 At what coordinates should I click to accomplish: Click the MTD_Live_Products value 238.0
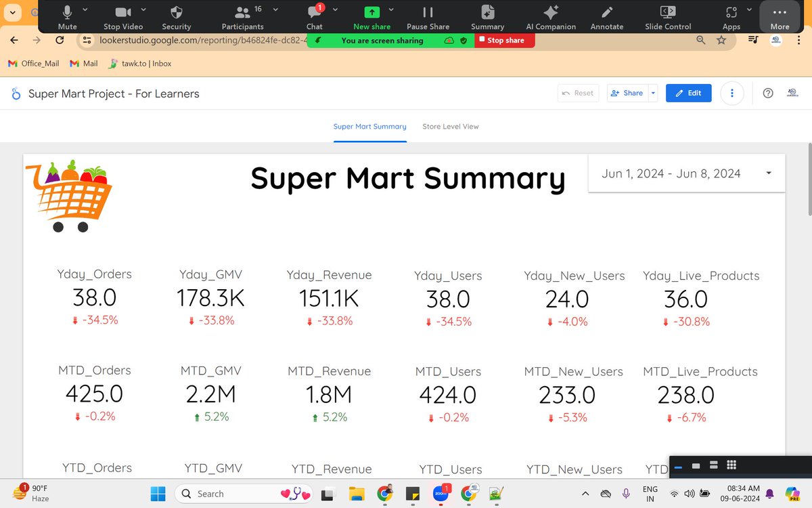(x=686, y=395)
